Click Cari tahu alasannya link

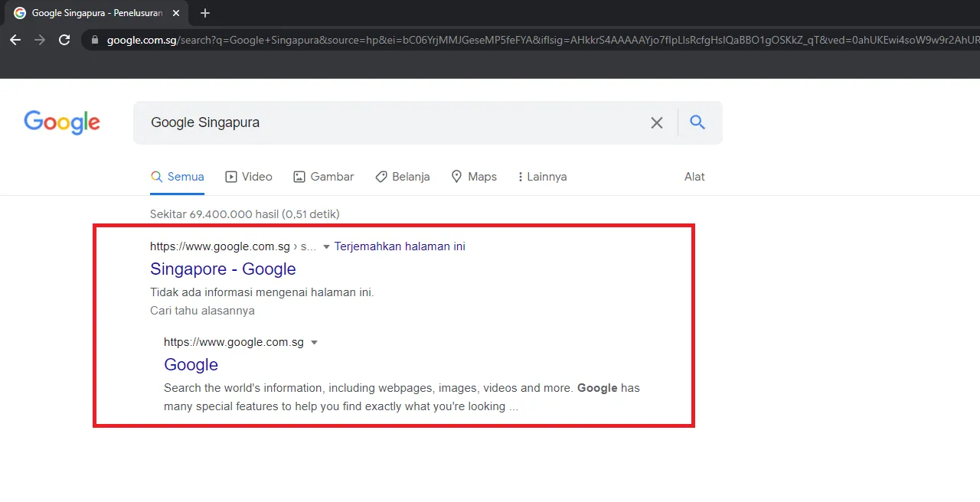202,311
